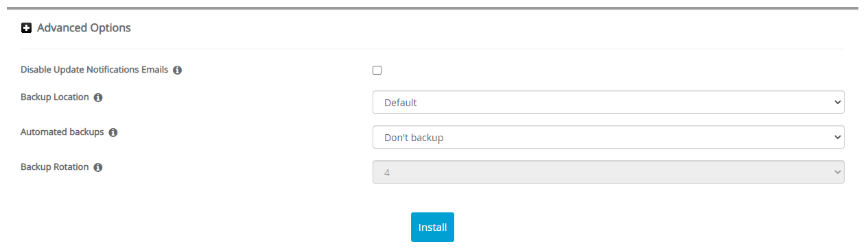Show info icon beside Backup Location
The width and height of the screenshot is (868, 248).
[x=98, y=98]
